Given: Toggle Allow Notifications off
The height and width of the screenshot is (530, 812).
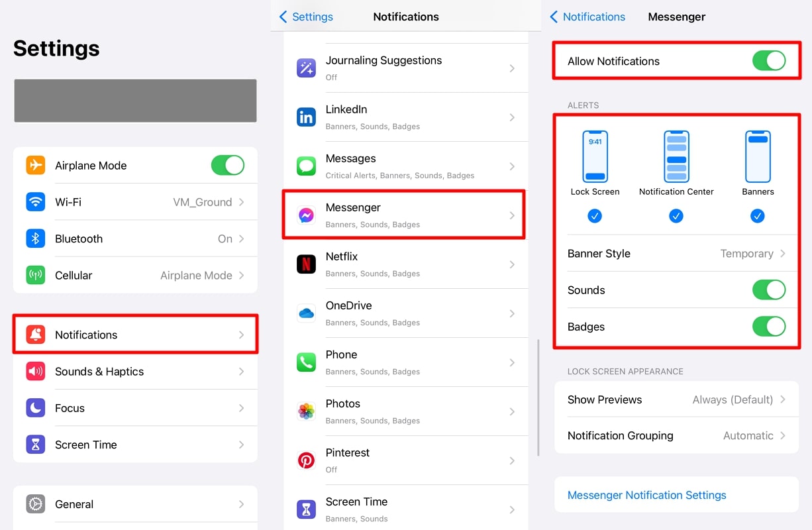Looking at the screenshot, I should pyautogui.click(x=768, y=60).
